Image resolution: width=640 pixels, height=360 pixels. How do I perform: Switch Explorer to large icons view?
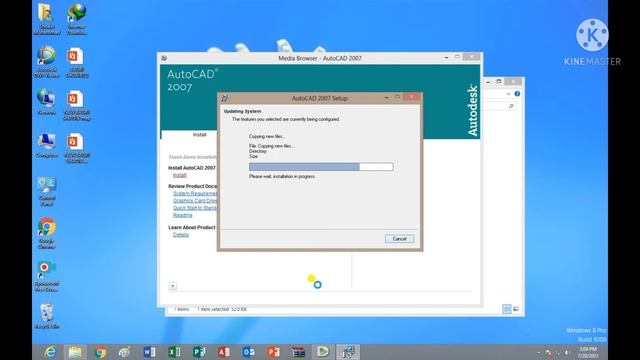tap(516, 309)
